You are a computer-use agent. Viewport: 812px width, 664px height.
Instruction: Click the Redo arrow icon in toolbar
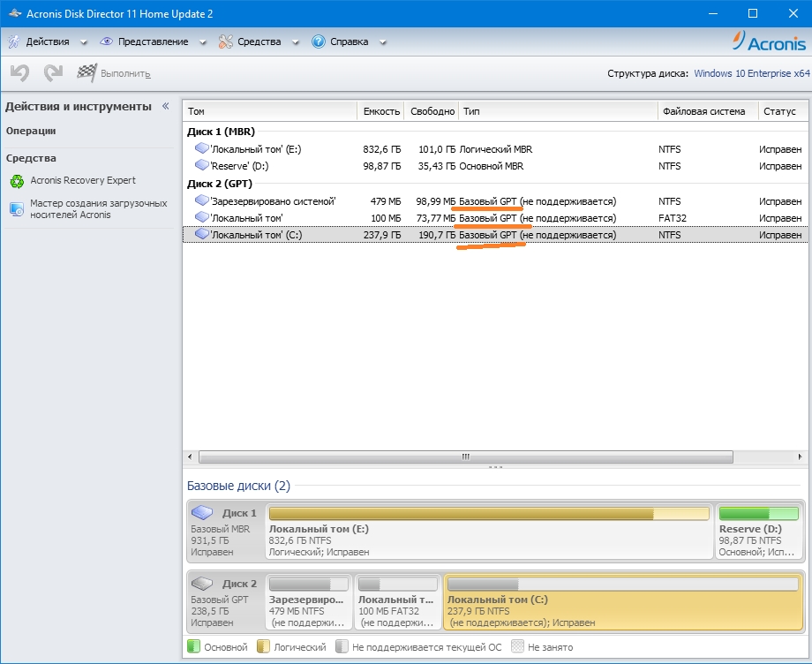pyautogui.click(x=53, y=73)
